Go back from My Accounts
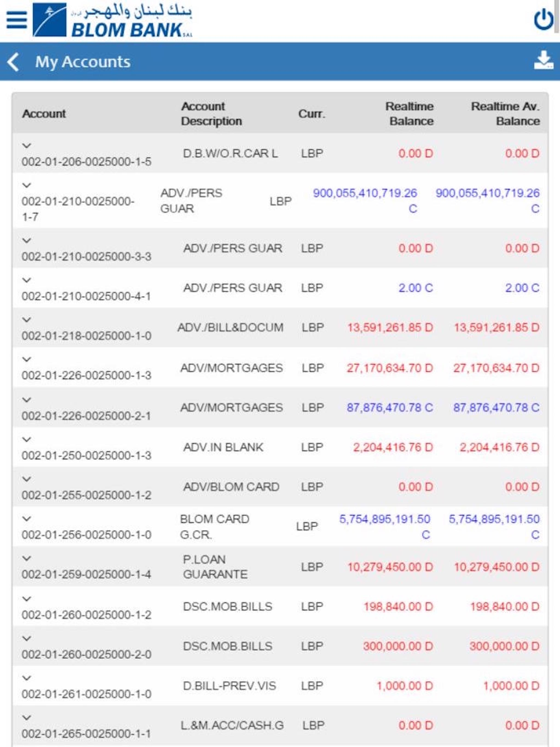This screenshot has height=747, width=560. [x=13, y=62]
